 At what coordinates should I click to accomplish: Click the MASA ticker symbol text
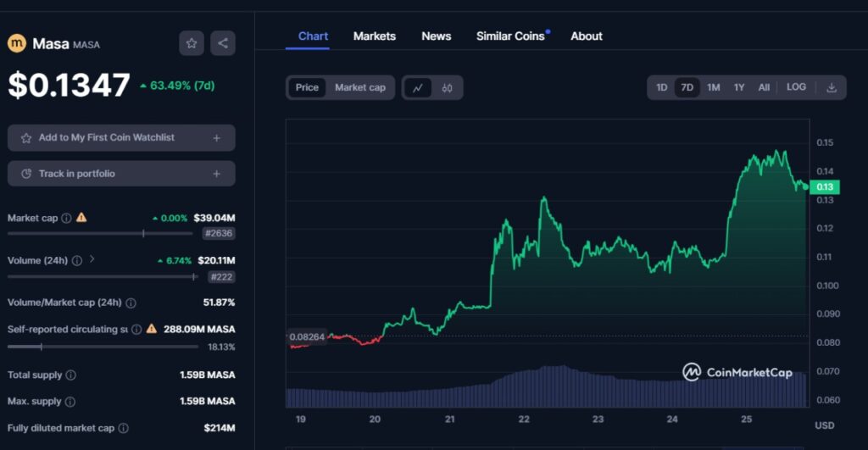click(86, 45)
